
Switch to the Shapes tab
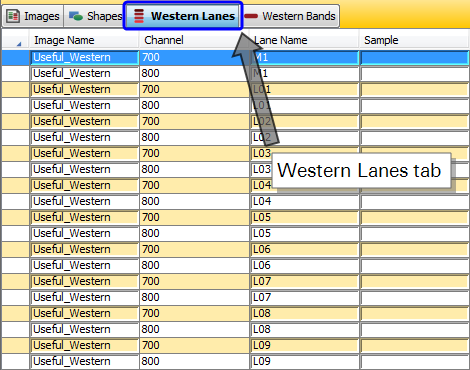[x=94, y=16]
